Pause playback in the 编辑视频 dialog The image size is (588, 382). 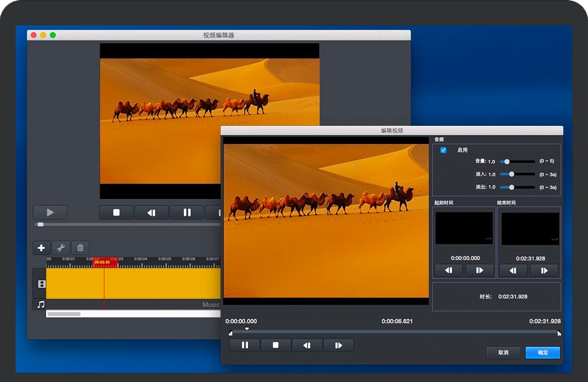[245, 345]
